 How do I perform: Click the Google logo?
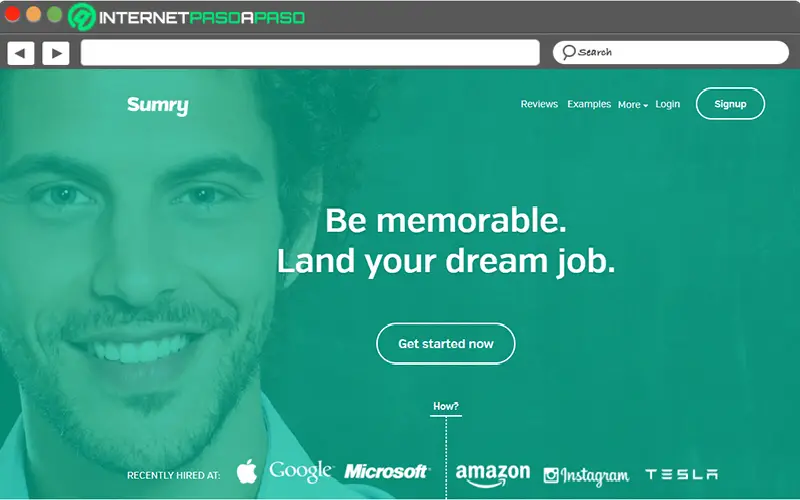(x=301, y=471)
